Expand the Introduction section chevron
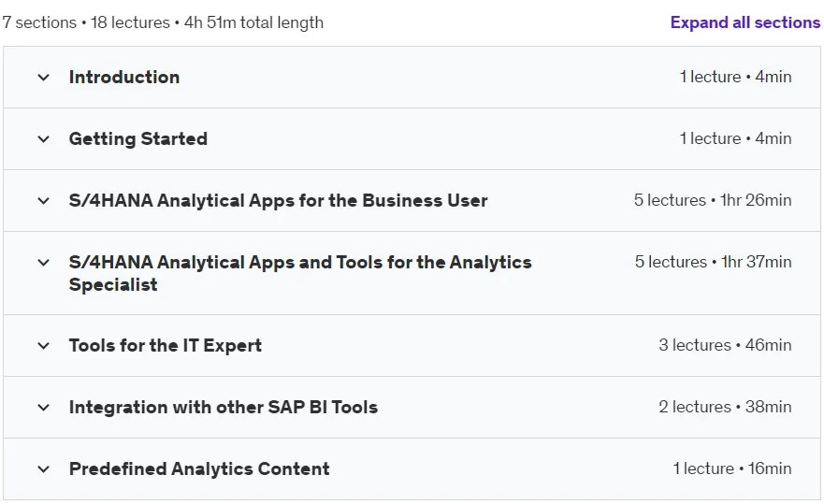 pos(44,78)
